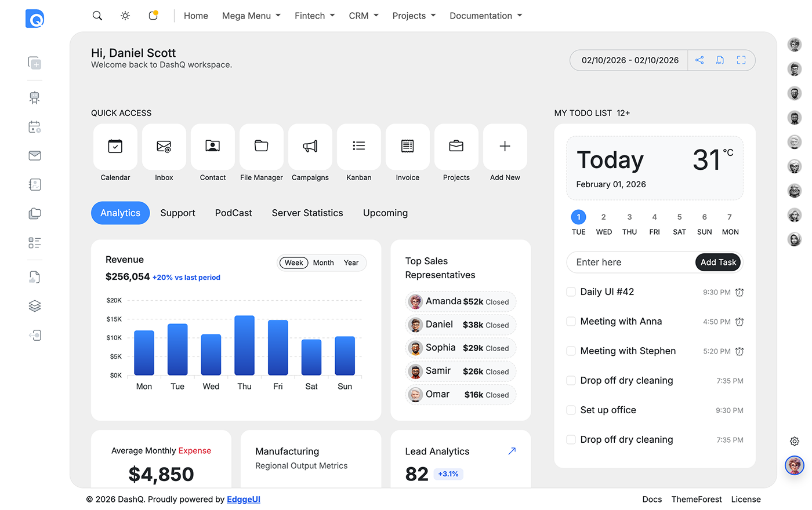Enter fullscreen using the expand icon

tap(741, 60)
